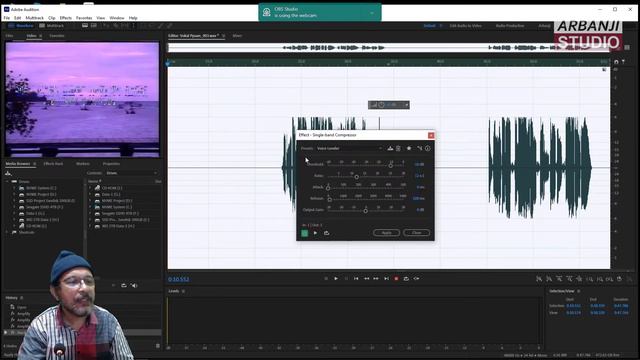This screenshot has width=640, height=360.
Task: Expand the Shortcuts tree node
Action: pyautogui.click(x=7, y=233)
